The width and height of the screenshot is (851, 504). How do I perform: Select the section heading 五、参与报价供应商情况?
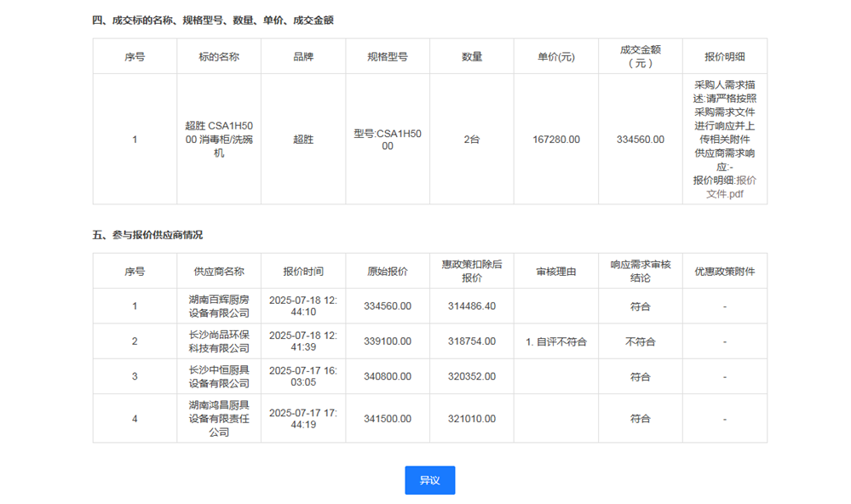click(x=147, y=235)
